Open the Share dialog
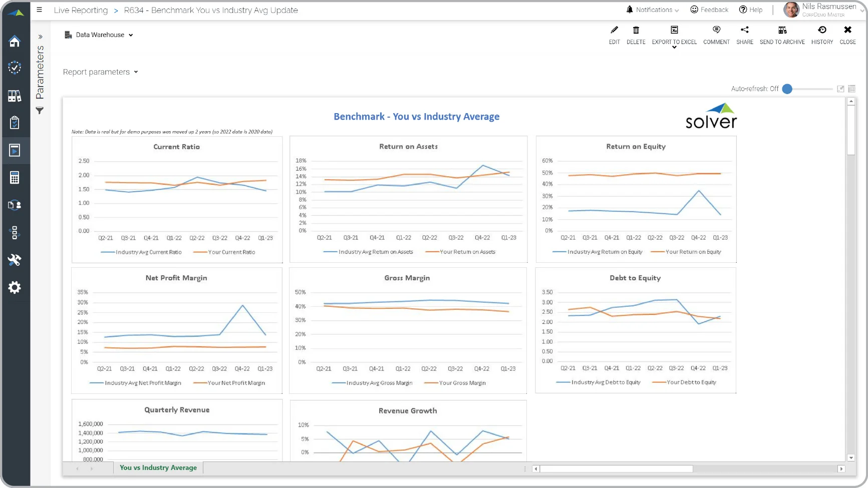The image size is (868, 488). coord(744,35)
